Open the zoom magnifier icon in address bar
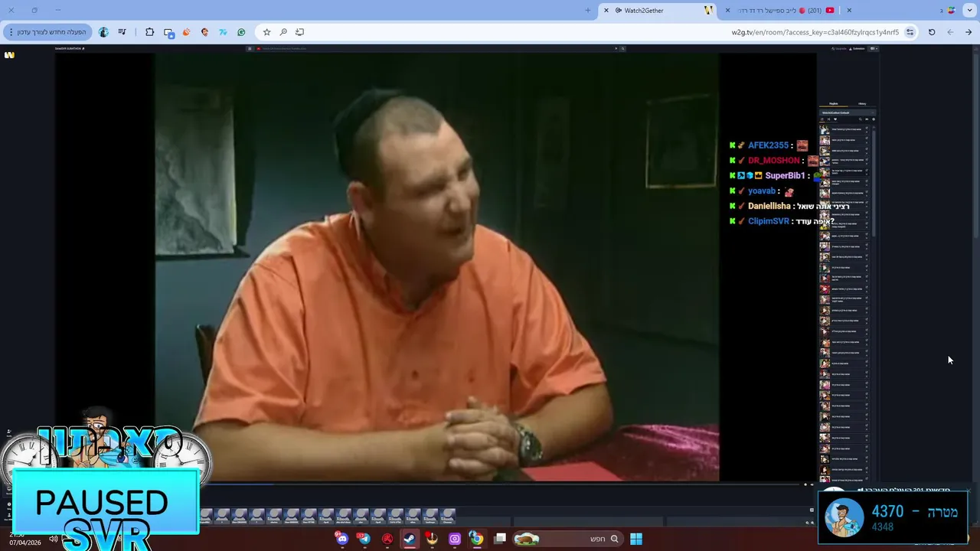This screenshot has width=980, height=551. (283, 32)
